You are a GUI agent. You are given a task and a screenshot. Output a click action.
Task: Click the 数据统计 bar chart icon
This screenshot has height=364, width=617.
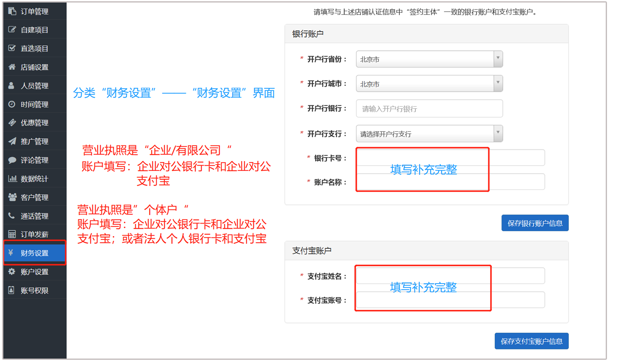tap(12, 179)
